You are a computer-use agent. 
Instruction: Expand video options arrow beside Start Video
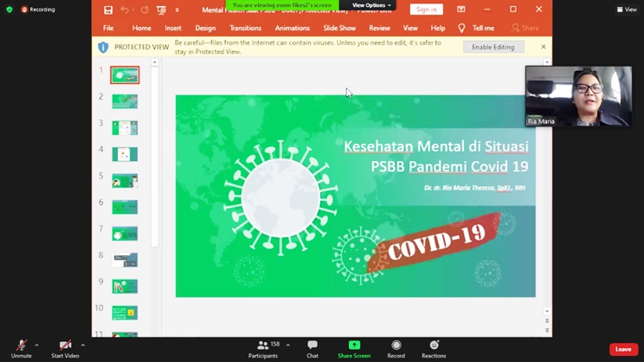pyautogui.click(x=83, y=346)
